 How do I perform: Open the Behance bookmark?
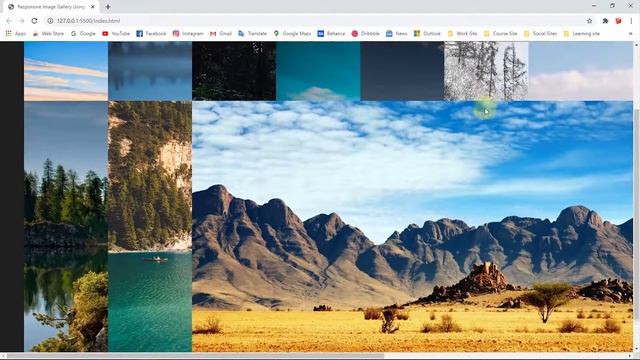(x=331, y=33)
